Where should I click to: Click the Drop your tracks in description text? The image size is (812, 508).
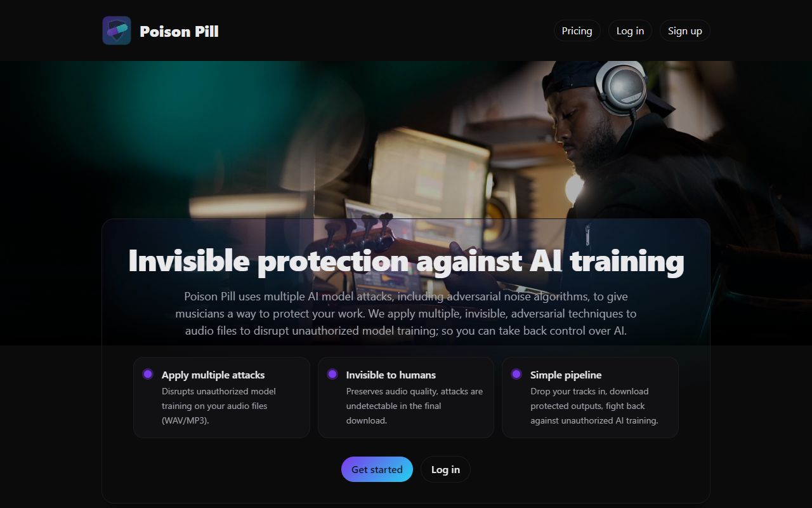tap(594, 406)
